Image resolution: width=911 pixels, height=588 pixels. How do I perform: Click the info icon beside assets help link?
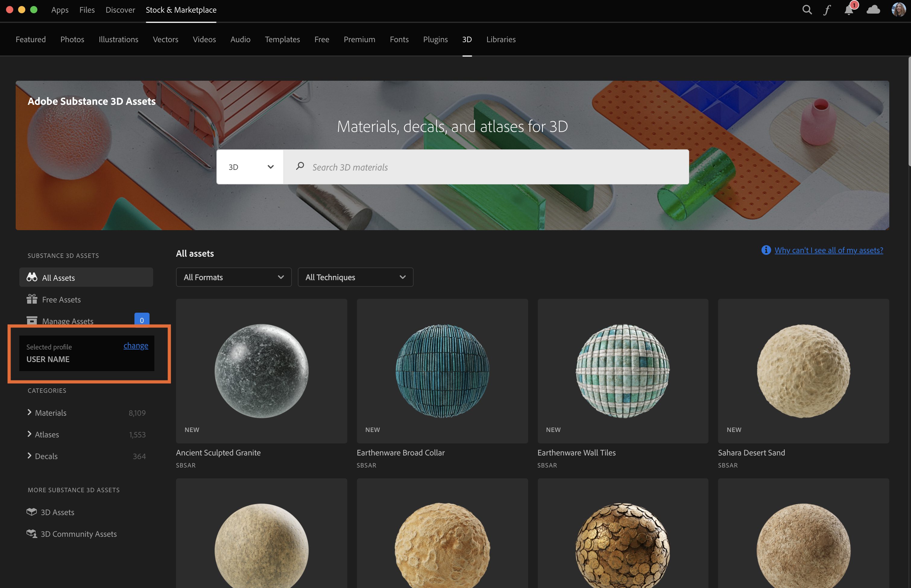click(x=766, y=250)
